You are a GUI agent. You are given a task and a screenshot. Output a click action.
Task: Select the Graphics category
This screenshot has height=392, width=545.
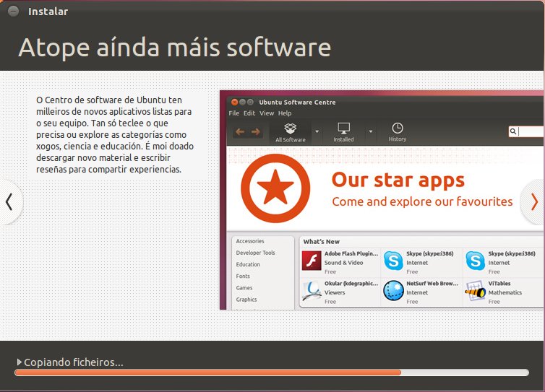tap(246, 300)
